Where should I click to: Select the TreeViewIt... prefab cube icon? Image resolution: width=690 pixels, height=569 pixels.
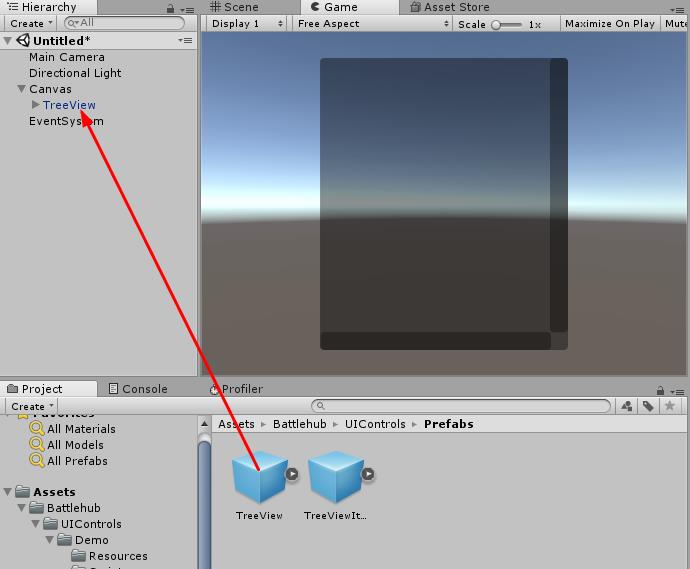(x=335, y=477)
